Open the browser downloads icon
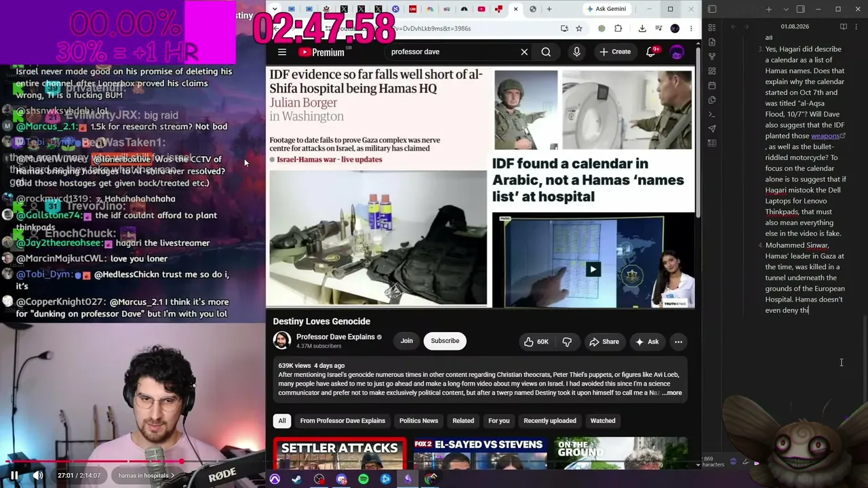The image size is (868, 488). (642, 28)
